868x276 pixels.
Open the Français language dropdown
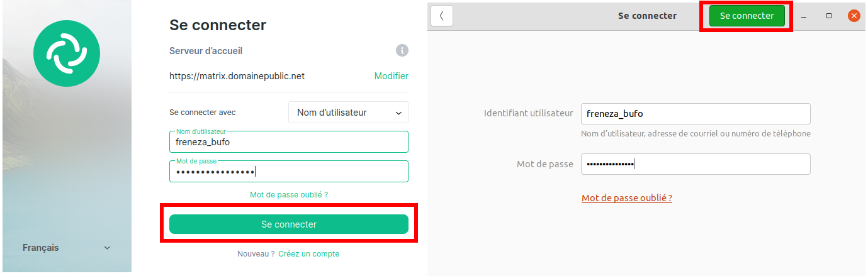point(66,248)
